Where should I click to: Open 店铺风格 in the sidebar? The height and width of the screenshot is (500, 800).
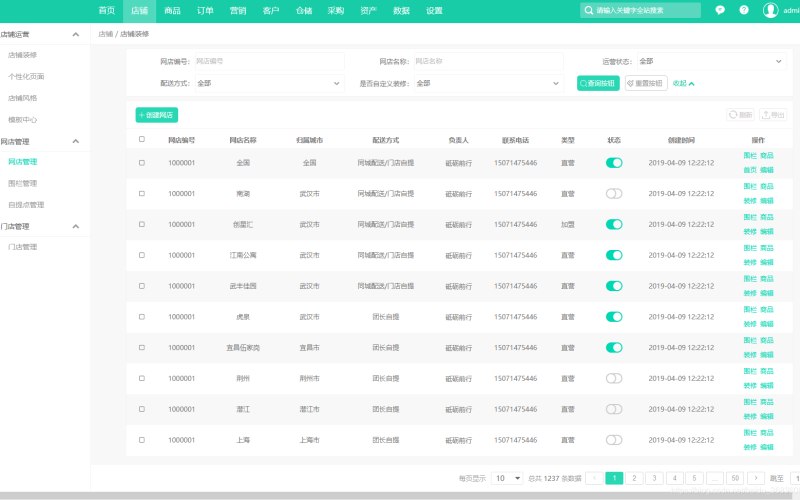22,98
